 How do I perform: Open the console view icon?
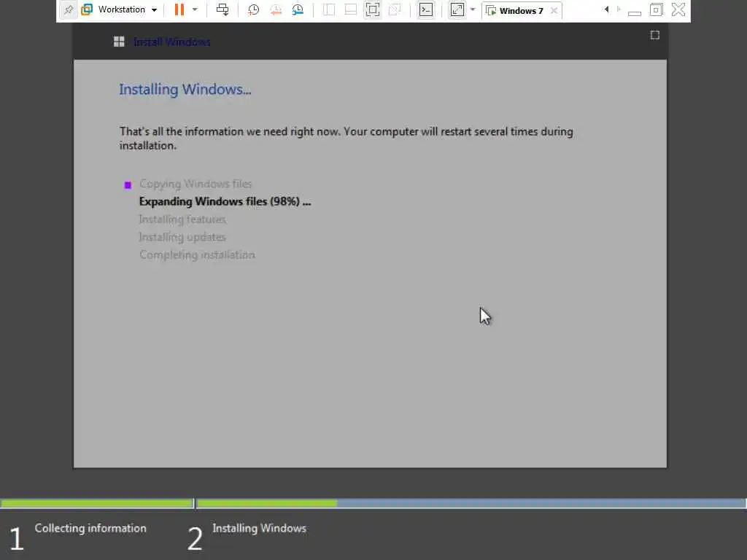coord(426,9)
